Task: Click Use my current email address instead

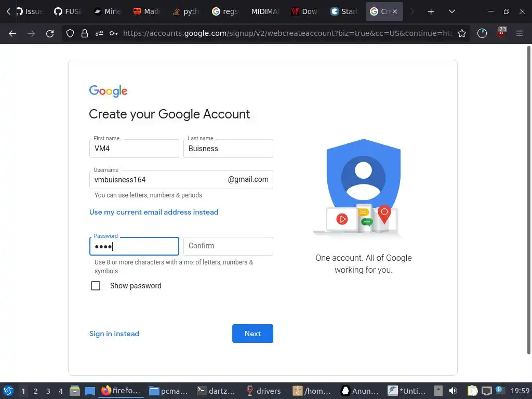Action: pos(154,212)
